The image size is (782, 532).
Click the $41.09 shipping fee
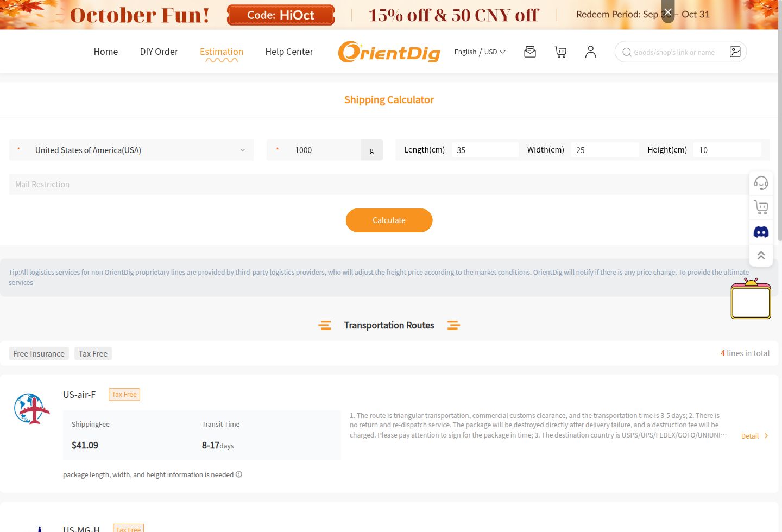[85, 445]
